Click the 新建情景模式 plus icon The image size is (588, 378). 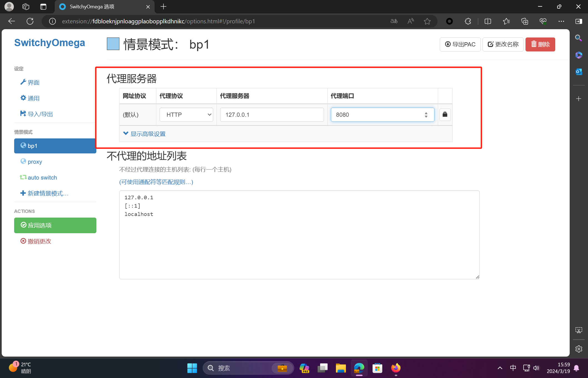click(x=22, y=193)
